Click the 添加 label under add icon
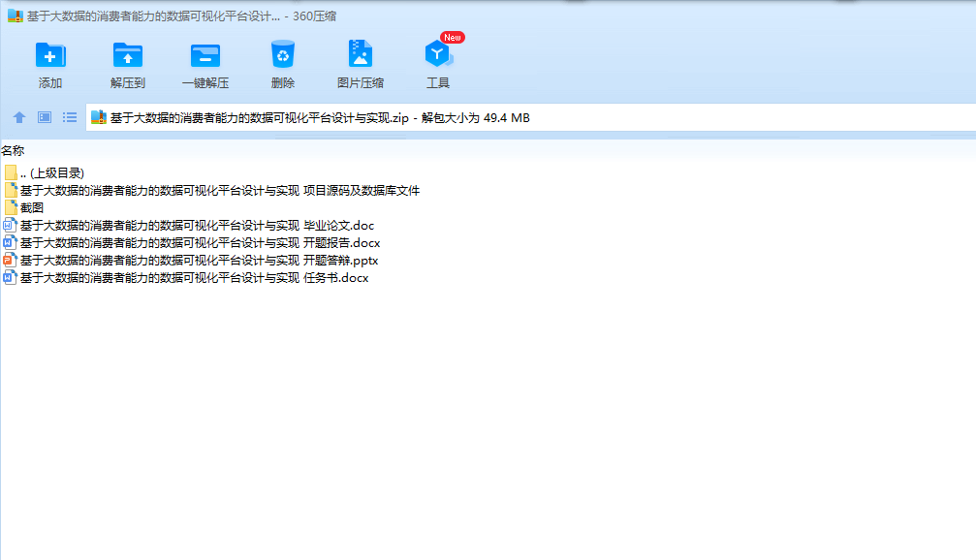 coord(50,82)
